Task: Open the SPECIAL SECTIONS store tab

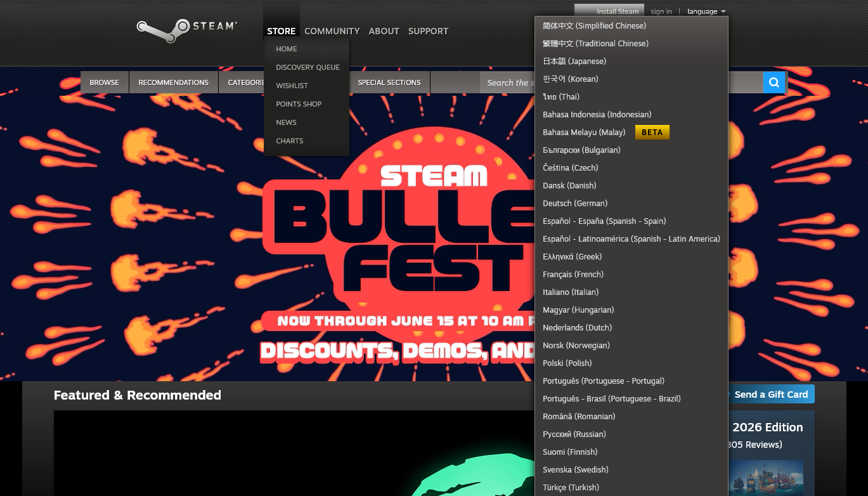Action: (x=389, y=82)
